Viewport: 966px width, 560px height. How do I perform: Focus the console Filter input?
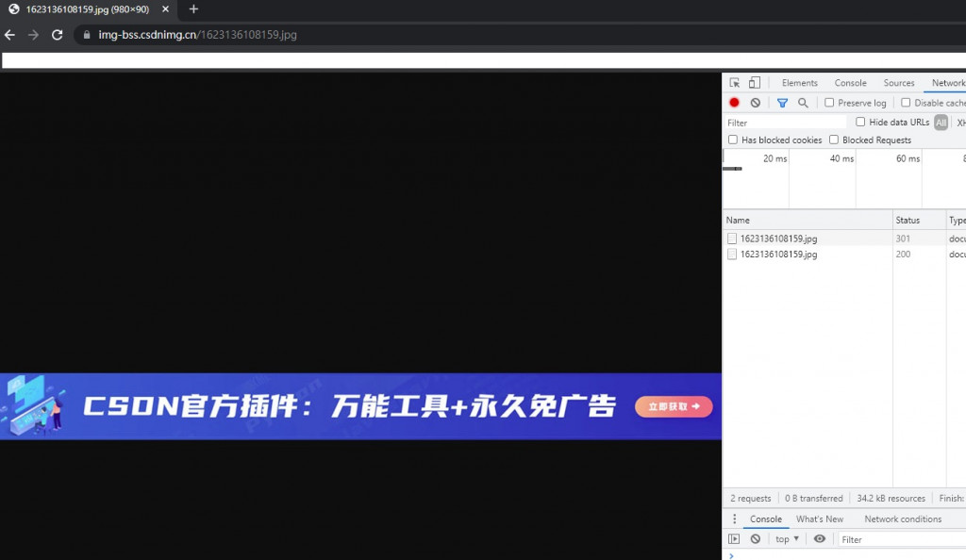903,539
